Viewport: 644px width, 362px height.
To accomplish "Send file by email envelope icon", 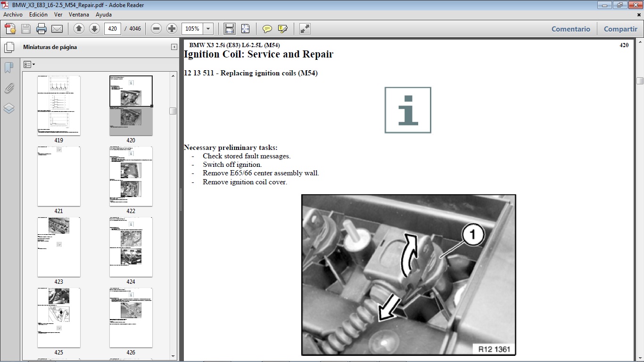I will (x=57, y=29).
